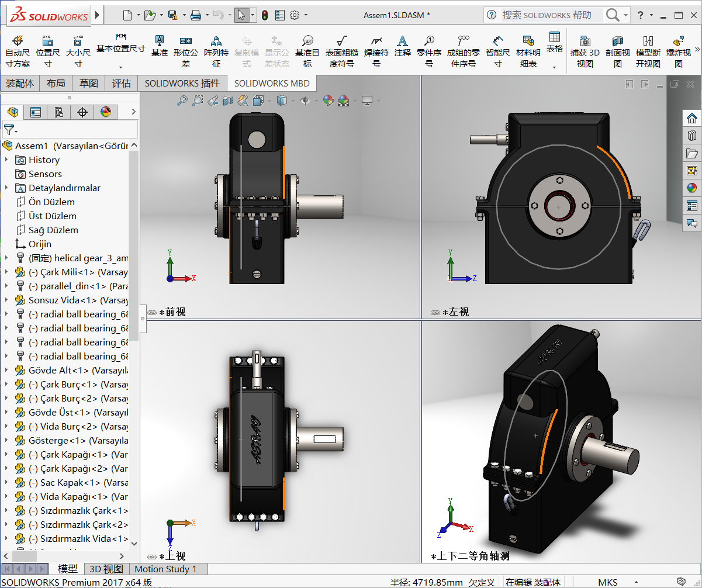
Task: Switch to the PropertyManager tab
Action: (x=36, y=112)
